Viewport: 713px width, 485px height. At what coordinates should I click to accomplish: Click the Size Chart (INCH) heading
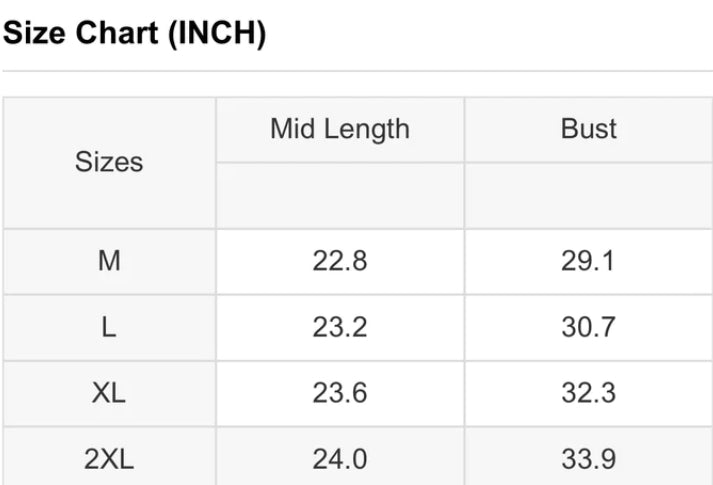click(x=134, y=33)
